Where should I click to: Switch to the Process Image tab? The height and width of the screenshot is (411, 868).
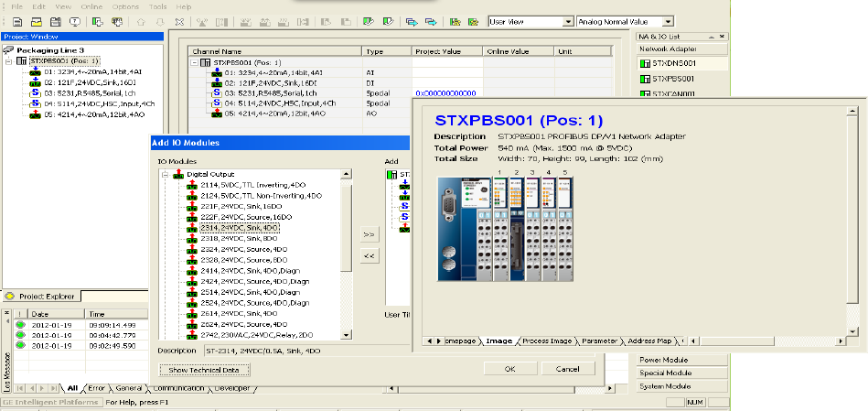click(x=547, y=341)
